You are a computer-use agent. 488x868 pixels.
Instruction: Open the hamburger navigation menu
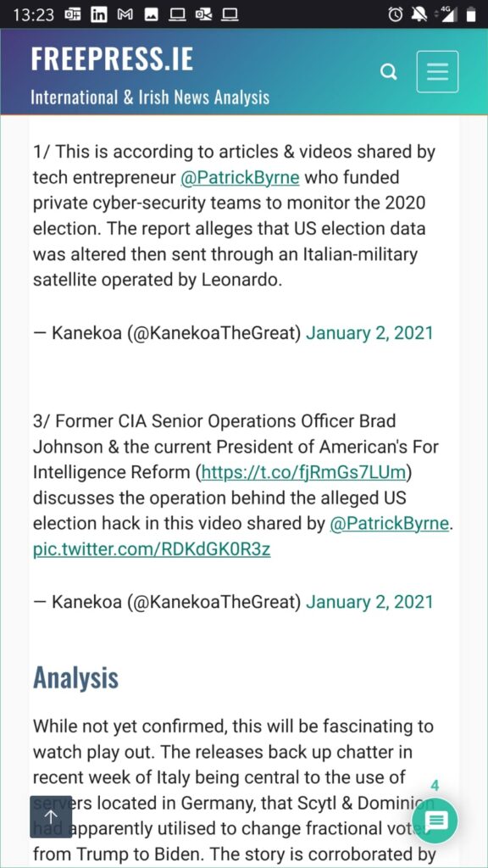(437, 71)
